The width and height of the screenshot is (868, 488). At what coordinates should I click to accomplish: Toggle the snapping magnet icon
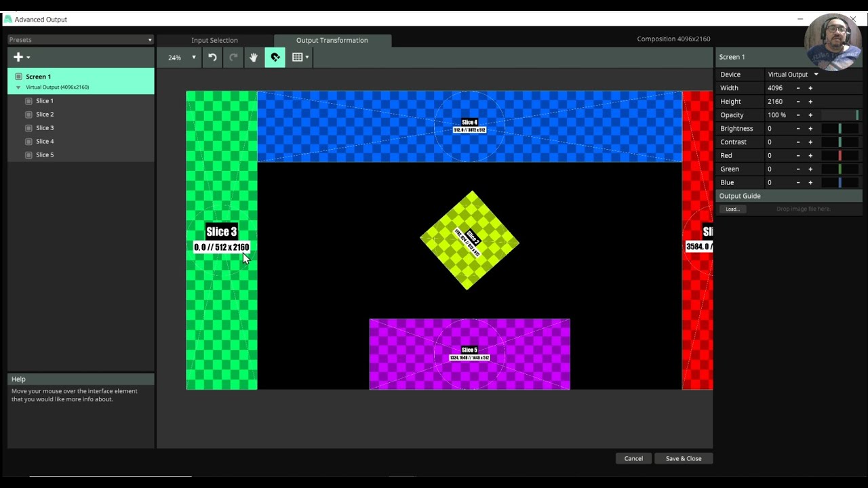click(x=275, y=58)
